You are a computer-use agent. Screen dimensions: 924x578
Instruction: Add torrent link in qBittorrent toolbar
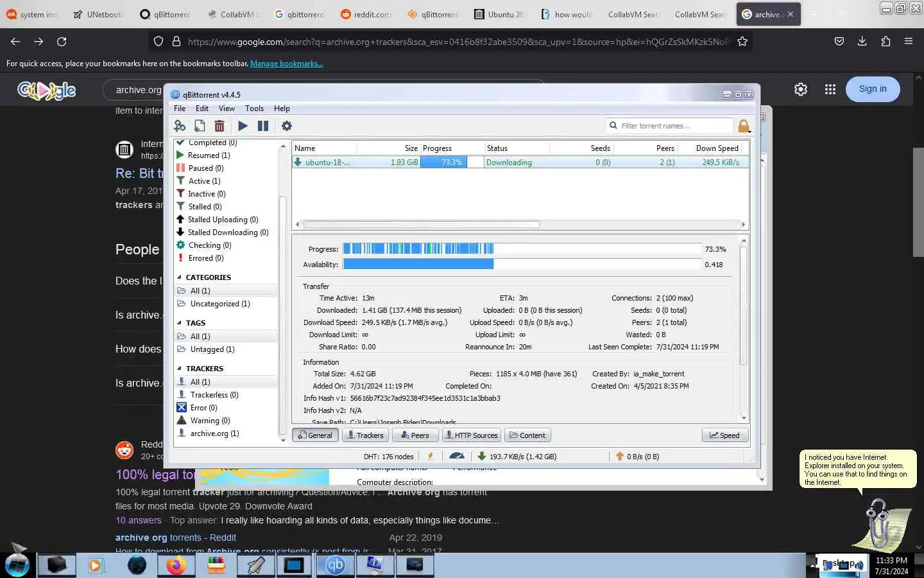[x=180, y=126]
